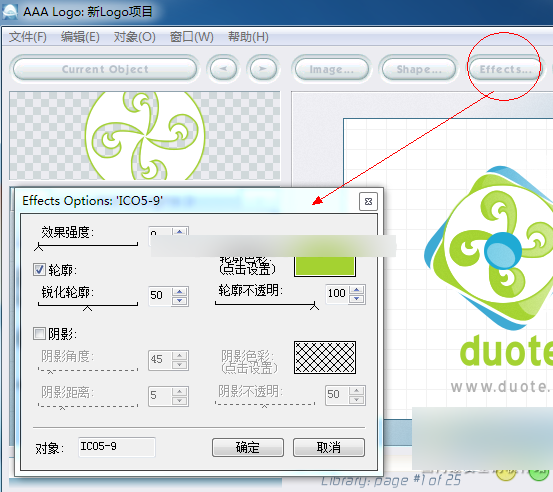The height and width of the screenshot is (492, 553).
Task: Toggle the 轮廓 checkbox
Action: [x=39, y=269]
